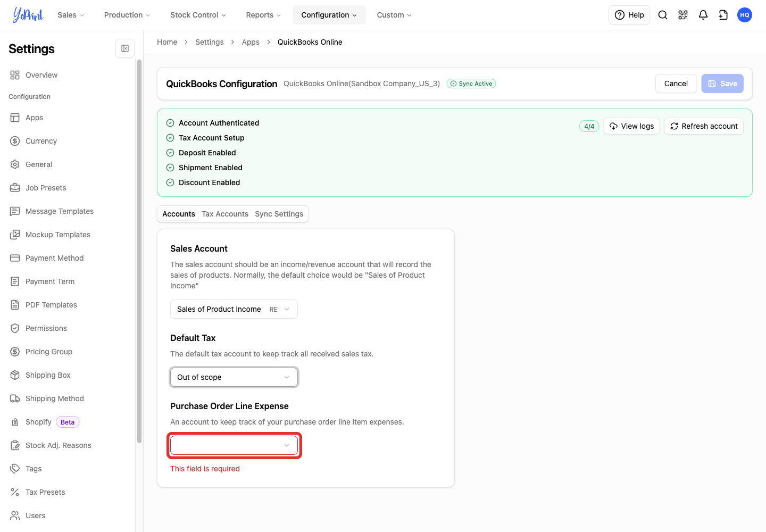Open the Reports menu
766x532 pixels.
(263, 15)
